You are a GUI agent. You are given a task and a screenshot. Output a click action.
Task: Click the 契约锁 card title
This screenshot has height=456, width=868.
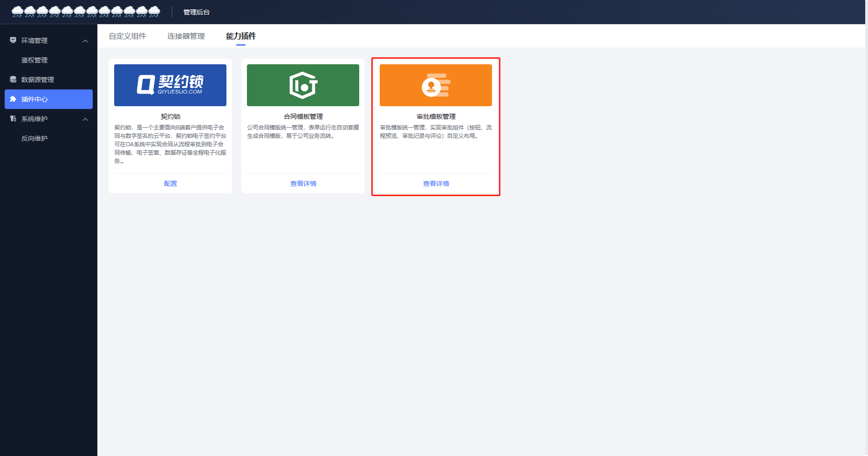(x=171, y=116)
